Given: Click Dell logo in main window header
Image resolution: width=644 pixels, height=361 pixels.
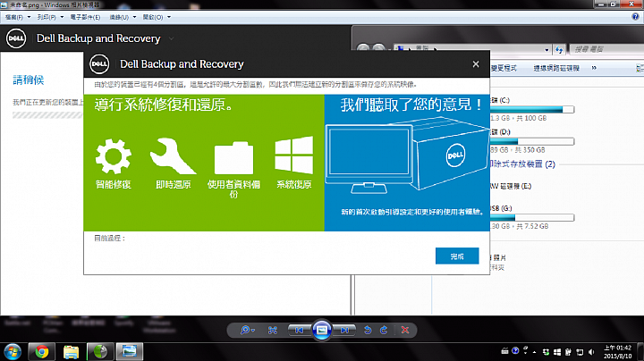Looking at the screenshot, I should click(x=16, y=38).
